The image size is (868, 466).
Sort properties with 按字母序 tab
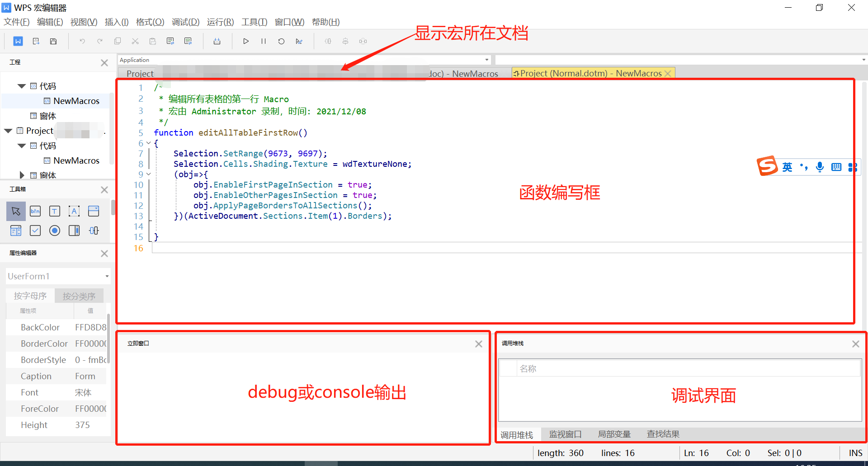coord(30,296)
